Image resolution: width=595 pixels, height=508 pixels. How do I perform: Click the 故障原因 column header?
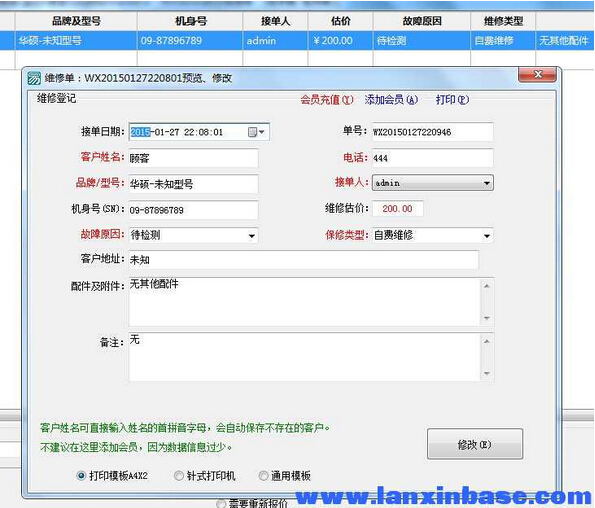pyautogui.click(x=422, y=21)
